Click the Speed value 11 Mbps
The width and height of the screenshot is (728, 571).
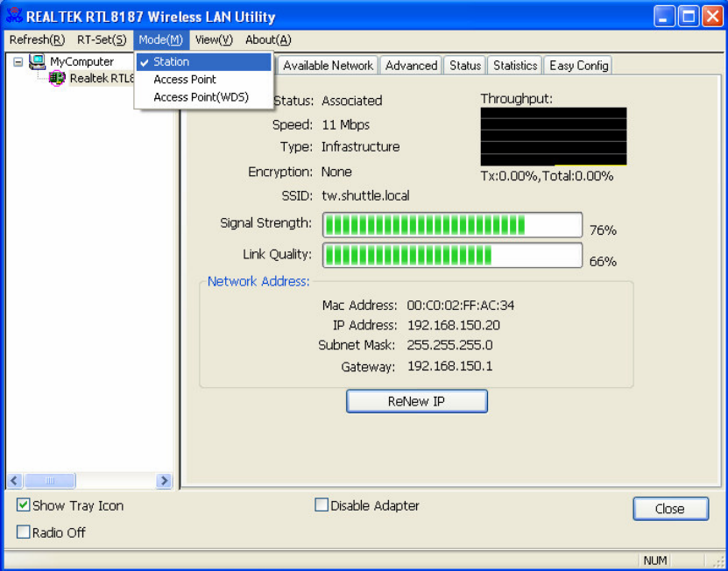[x=345, y=125]
